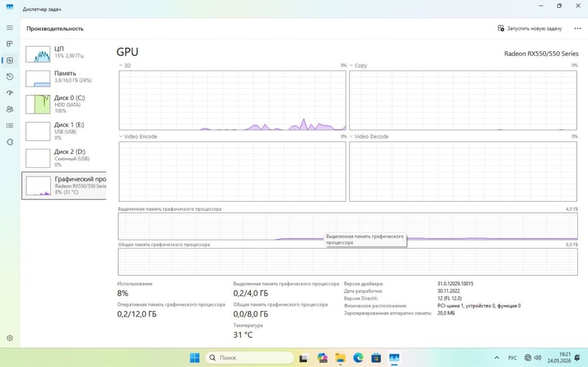
Task: Open the volume tray icon
Action: pyautogui.click(x=538, y=358)
